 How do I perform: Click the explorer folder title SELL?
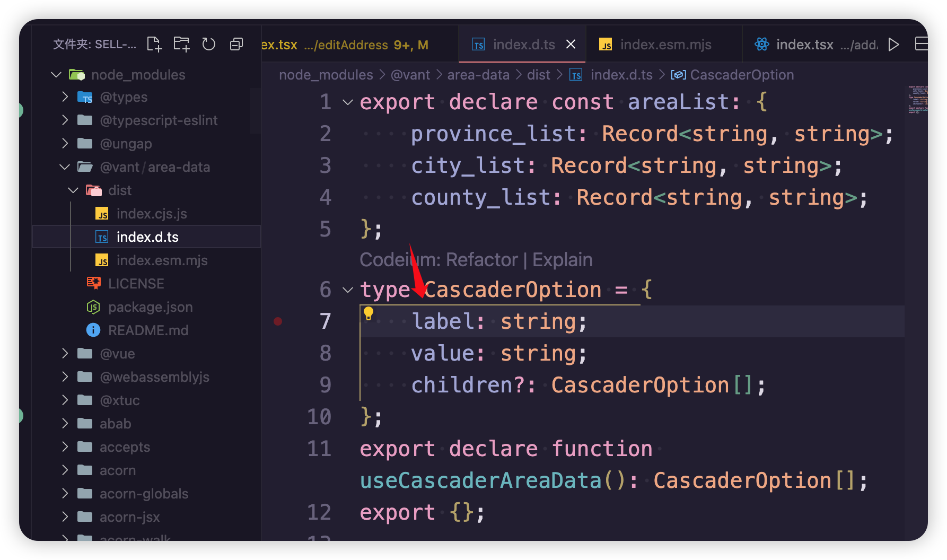(x=94, y=44)
